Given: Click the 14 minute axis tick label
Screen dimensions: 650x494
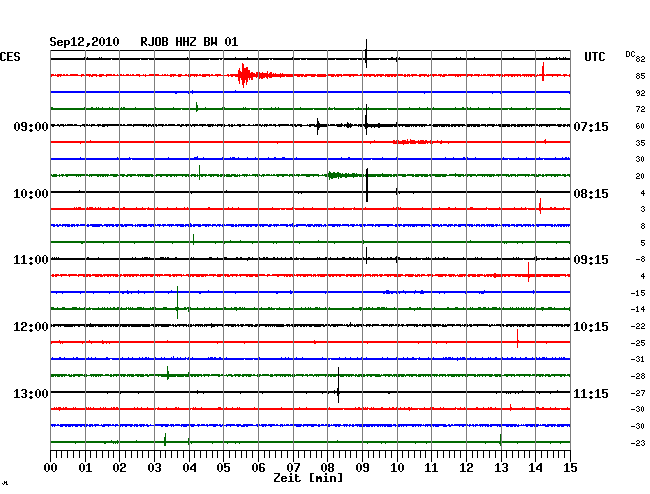Looking at the screenshot, I should pyautogui.click(x=535, y=467).
